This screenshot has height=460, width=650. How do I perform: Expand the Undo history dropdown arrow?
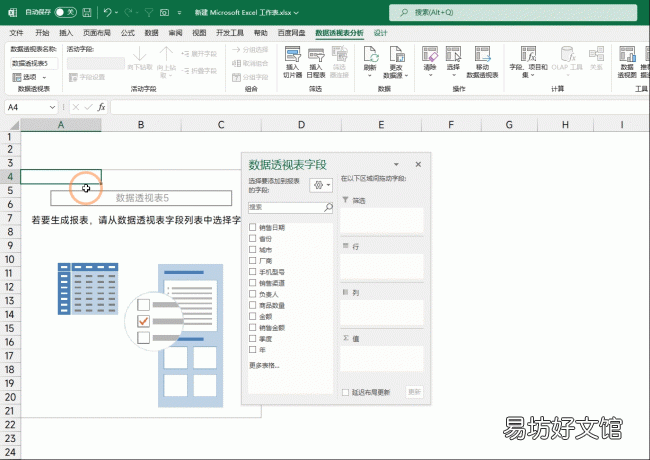(116, 12)
